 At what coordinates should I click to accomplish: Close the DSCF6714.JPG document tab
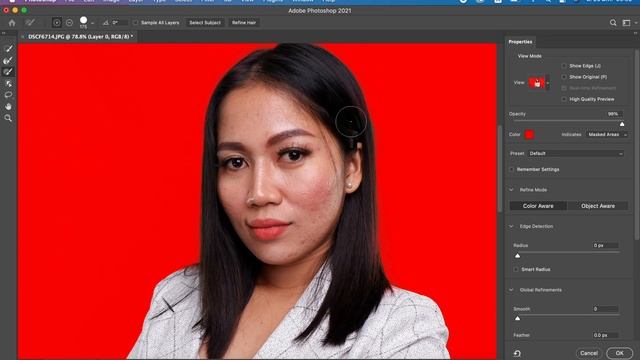(x=22, y=37)
